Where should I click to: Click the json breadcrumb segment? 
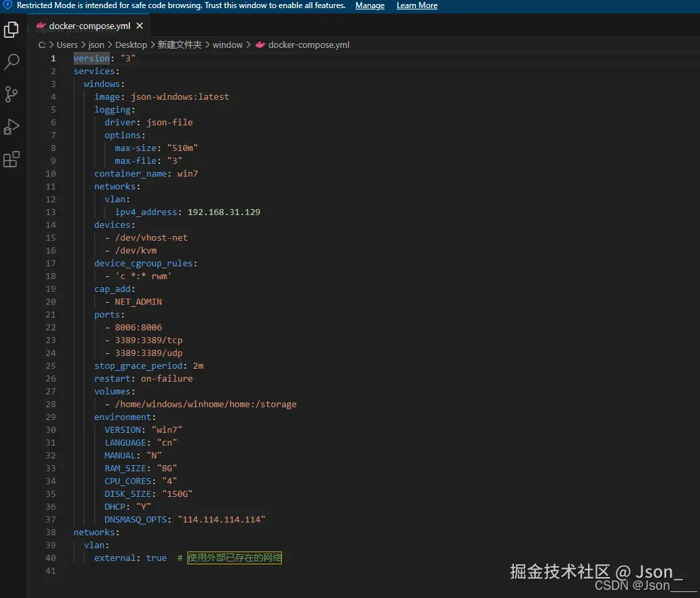96,44
